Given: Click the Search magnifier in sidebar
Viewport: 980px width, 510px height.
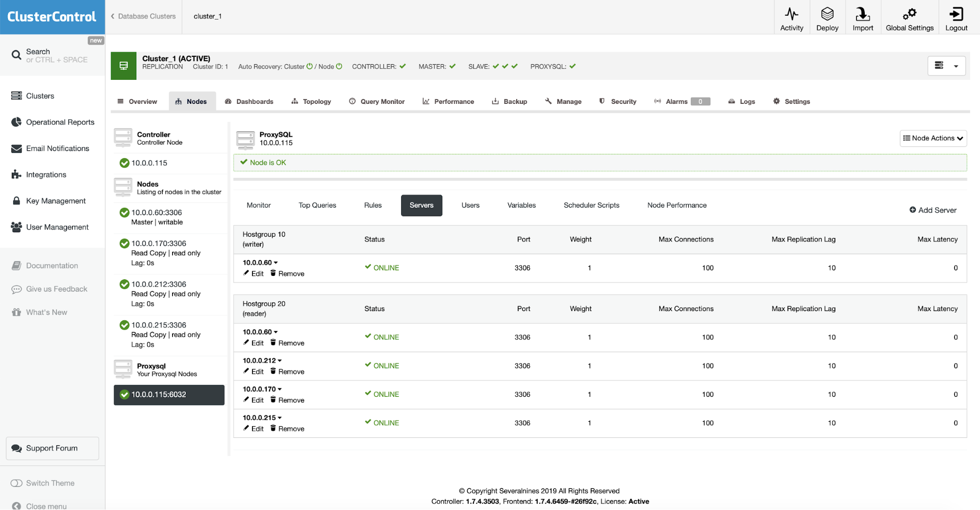Looking at the screenshot, I should pyautogui.click(x=16, y=55).
